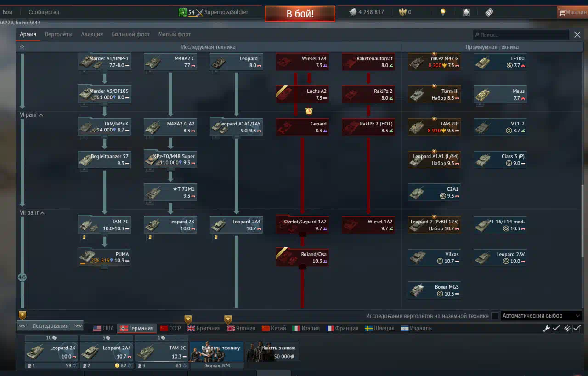Click the medal icon above Британия
Viewport: 588px width, 376px height.
point(188,319)
